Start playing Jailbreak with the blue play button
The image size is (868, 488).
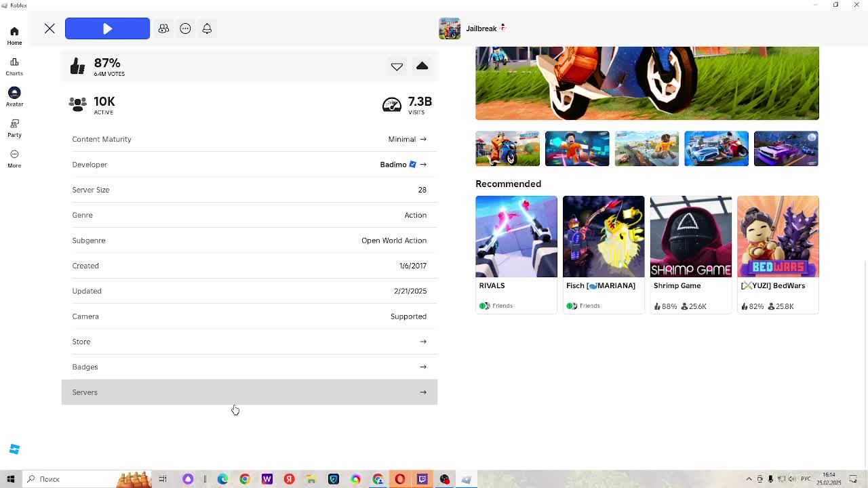(x=107, y=28)
